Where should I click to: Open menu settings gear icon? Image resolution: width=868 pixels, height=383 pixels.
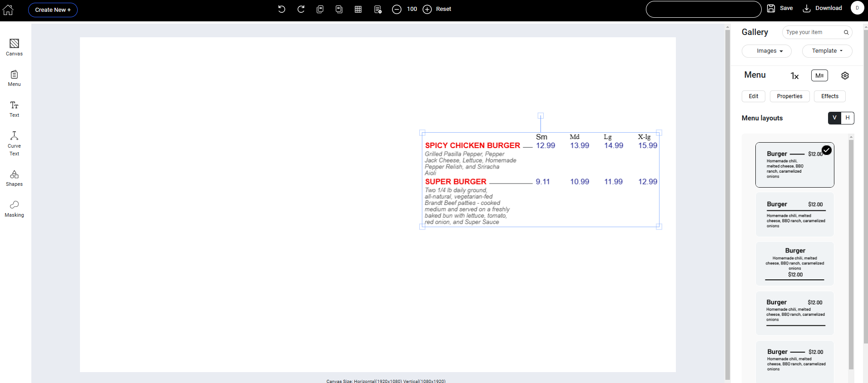(x=845, y=76)
